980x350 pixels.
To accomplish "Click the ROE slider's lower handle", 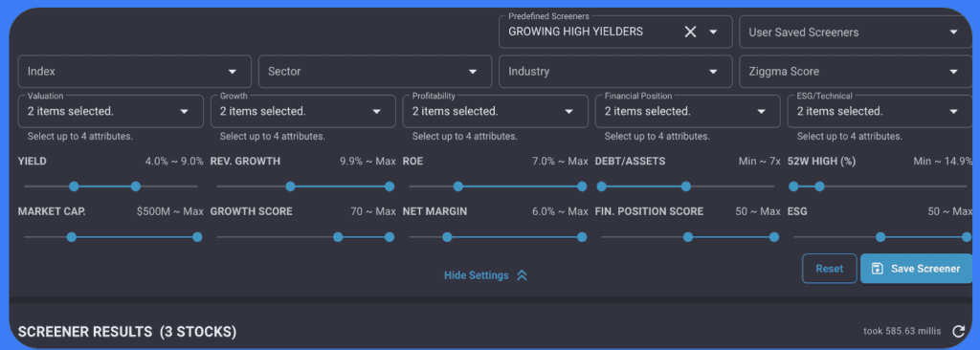I will 458,186.
